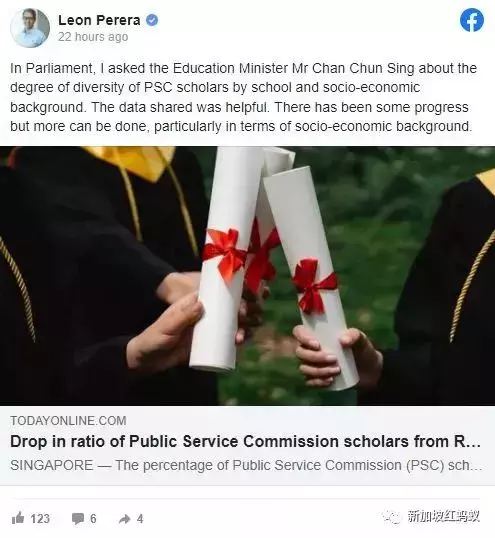
Task: Open headline 'Drop in ratio of Public Service Commission scholars'
Action: [x=245, y=442]
